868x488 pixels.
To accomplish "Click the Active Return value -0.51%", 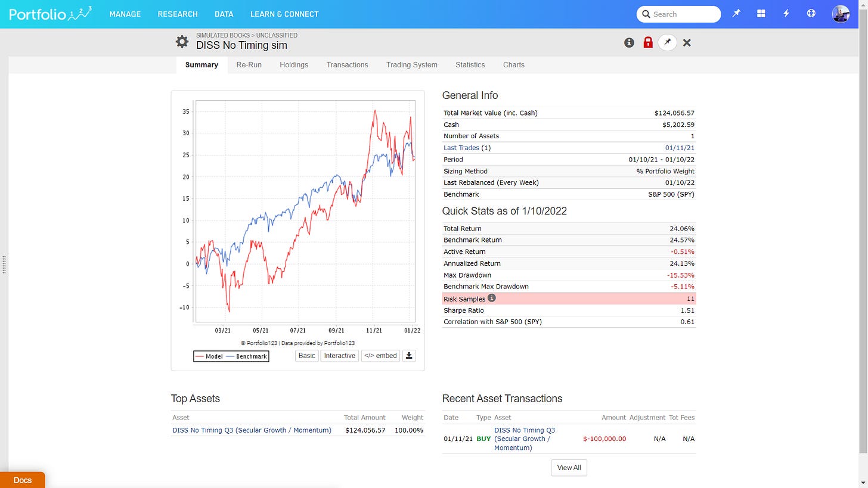I will click(x=683, y=251).
